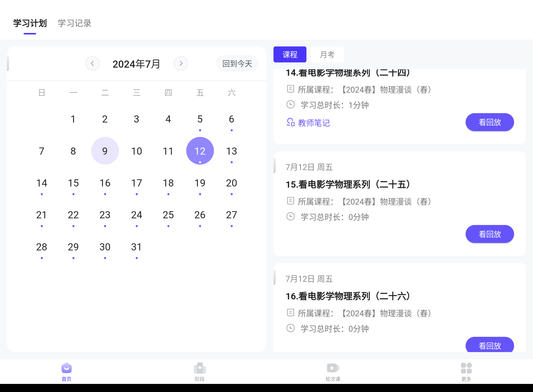Select July 20 on the calendar
Screen dimensions: 533x392
(231, 183)
